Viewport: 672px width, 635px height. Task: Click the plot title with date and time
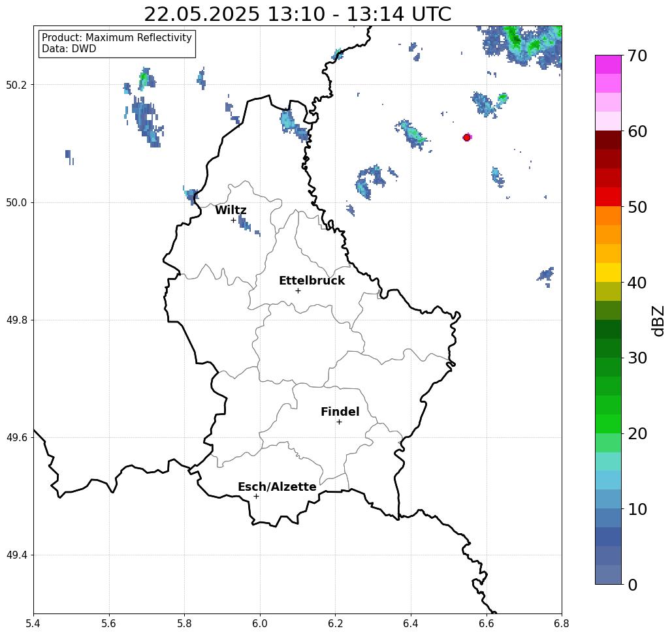(x=297, y=14)
